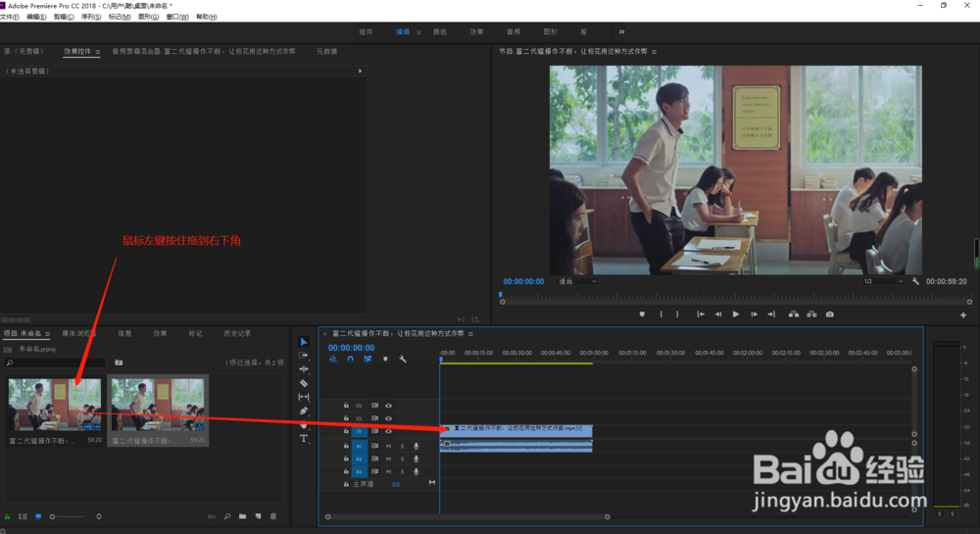Toggle lock on track V3
Viewport: 980px width, 534px height.
pos(346,406)
